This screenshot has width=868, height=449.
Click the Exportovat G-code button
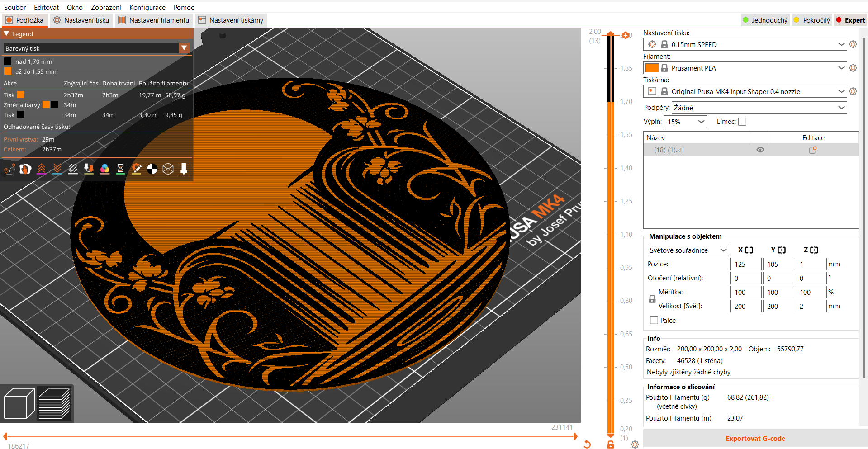755,439
